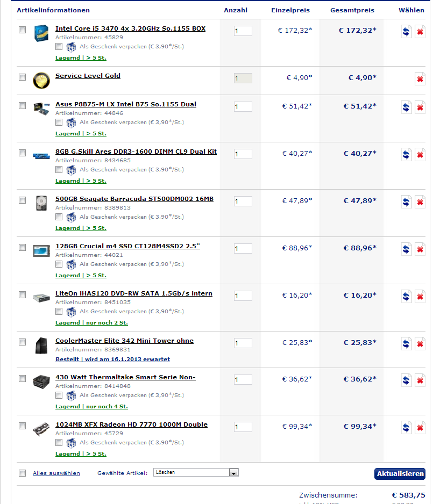This screenshot has width=433, height=504.
Task: Click the 'Gesamtpreis' column header
Action: (352, 10)
